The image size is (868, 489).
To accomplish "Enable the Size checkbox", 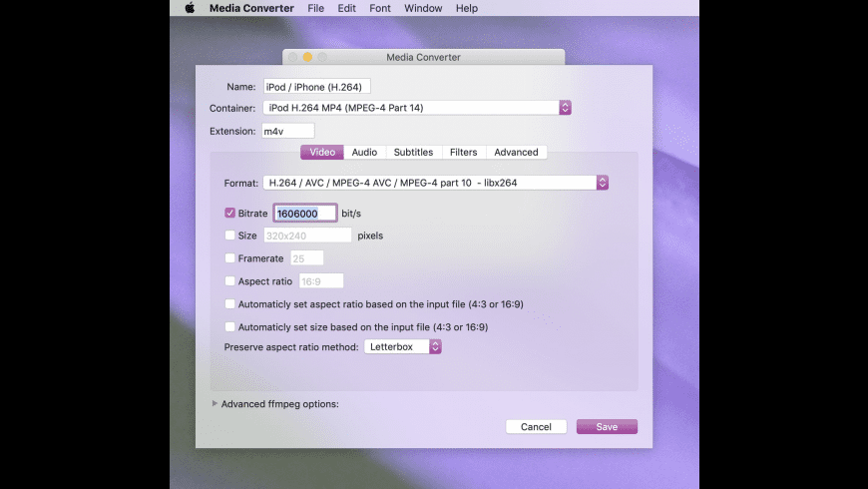I will pos(229,236).
